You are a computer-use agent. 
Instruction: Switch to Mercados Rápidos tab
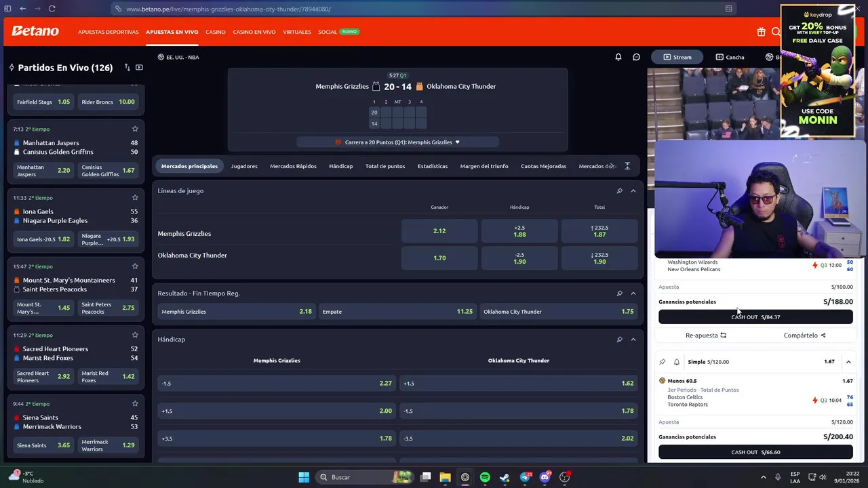pos(293,166)
